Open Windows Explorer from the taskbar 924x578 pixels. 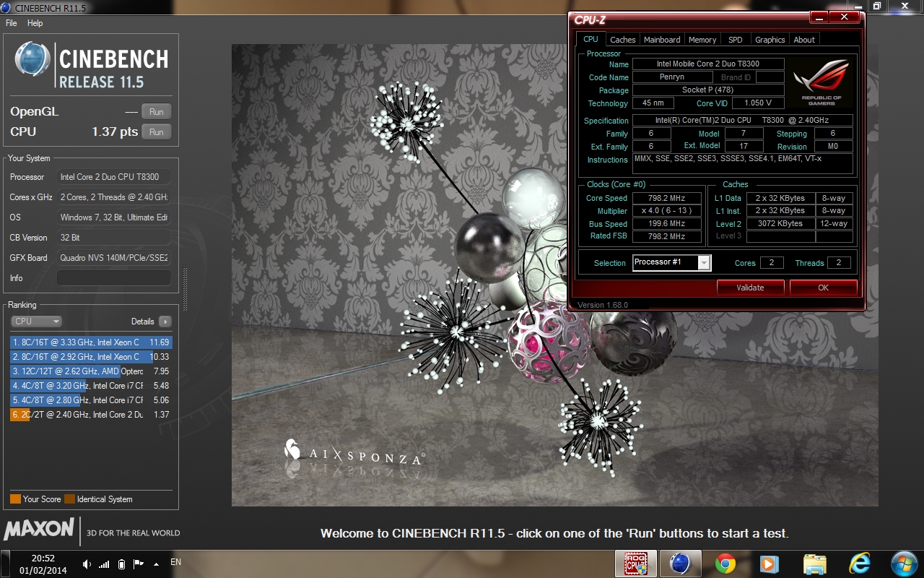(x=814, y=564)
